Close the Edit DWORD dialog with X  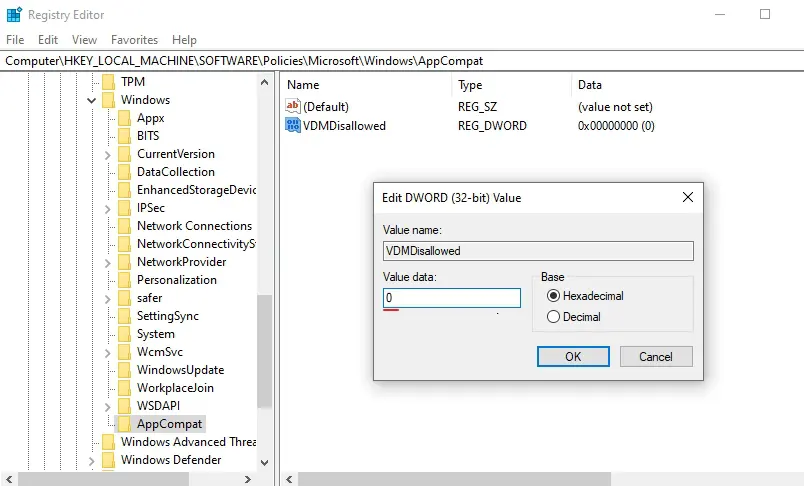[x=688, y=197]
